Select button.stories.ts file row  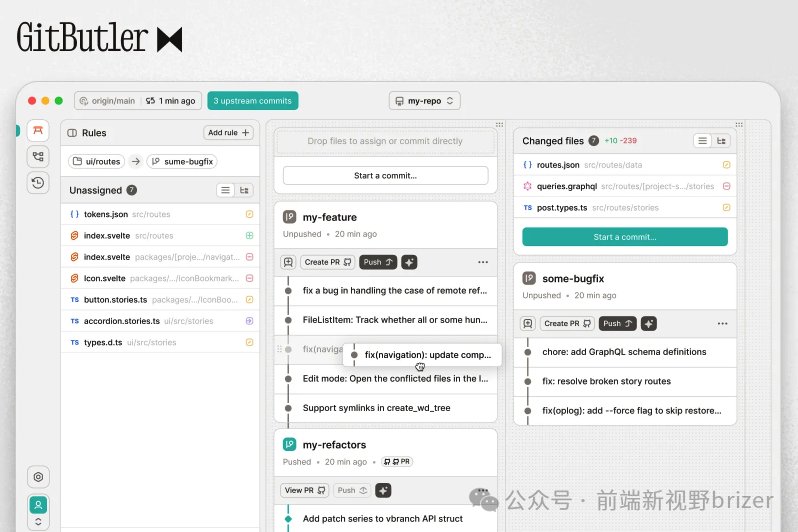click(x=160, y=300)
